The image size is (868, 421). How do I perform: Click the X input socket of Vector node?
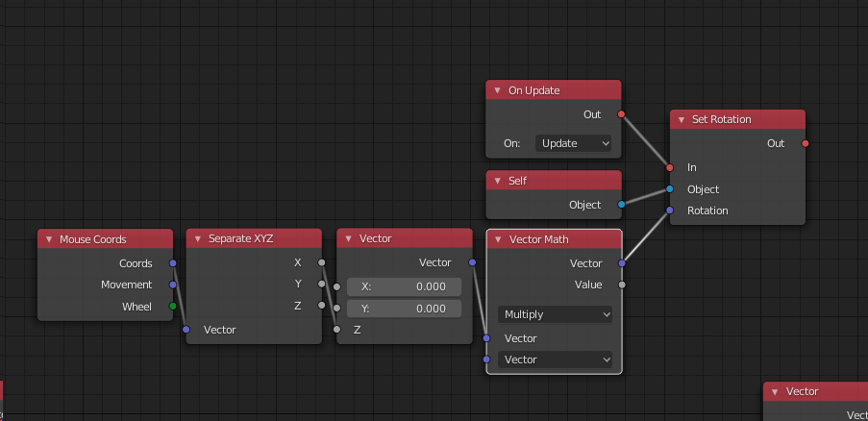coord(337,286)
